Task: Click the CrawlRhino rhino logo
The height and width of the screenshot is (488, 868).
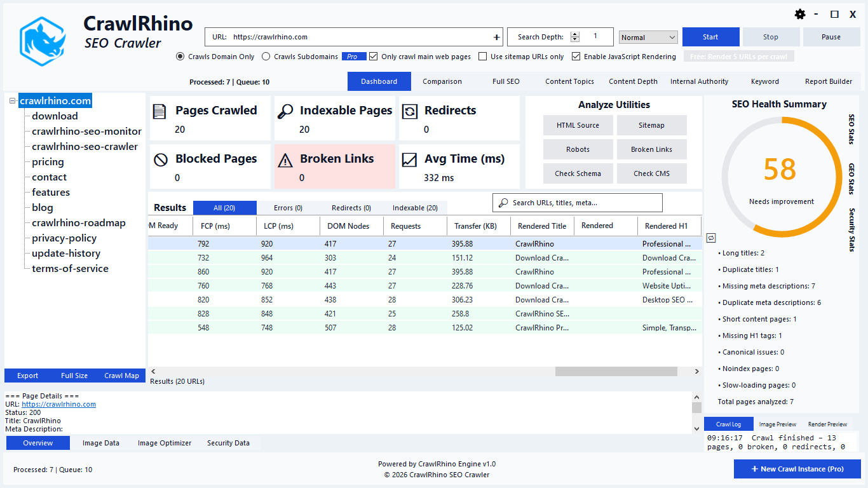Action: (x=42, y=40)
